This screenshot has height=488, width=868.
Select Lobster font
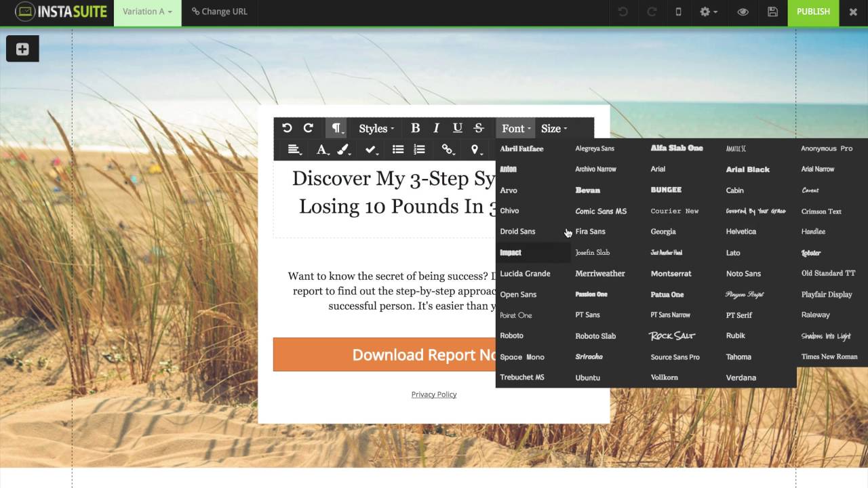click(811, 253)
